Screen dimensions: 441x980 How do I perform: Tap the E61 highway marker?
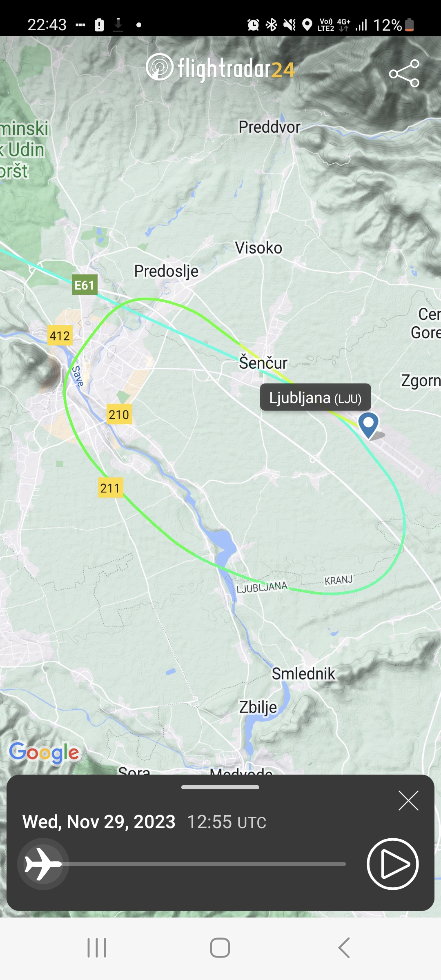pyautogui.click(x=85, y=285)
